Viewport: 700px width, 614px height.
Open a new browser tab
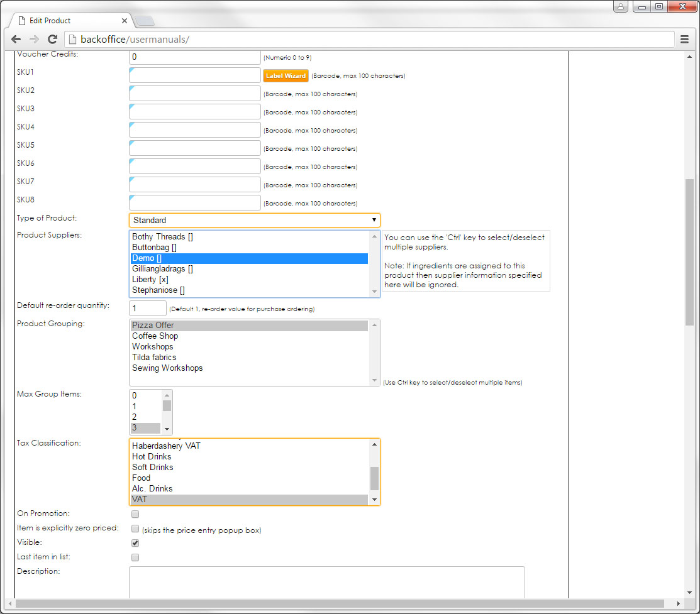point(145,21)
